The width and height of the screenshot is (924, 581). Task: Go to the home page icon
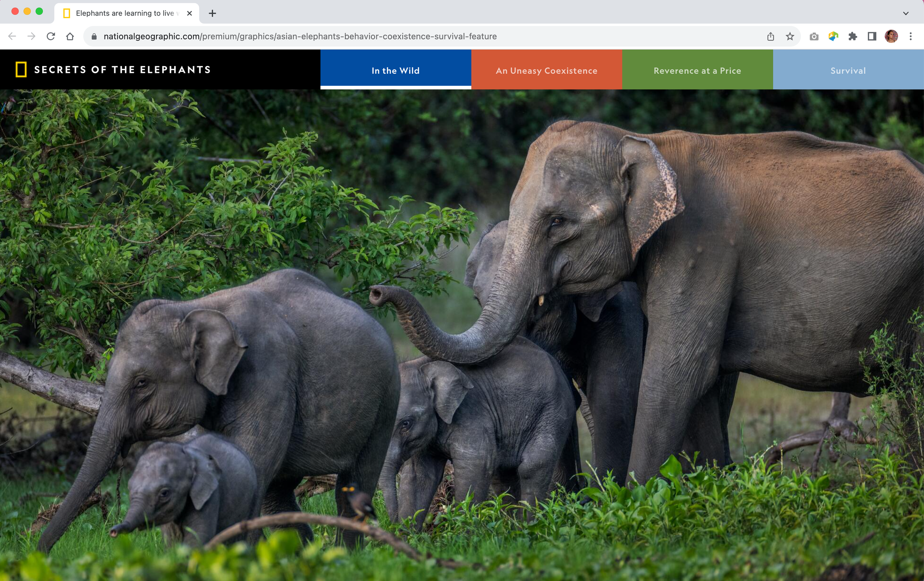[70, 37]
